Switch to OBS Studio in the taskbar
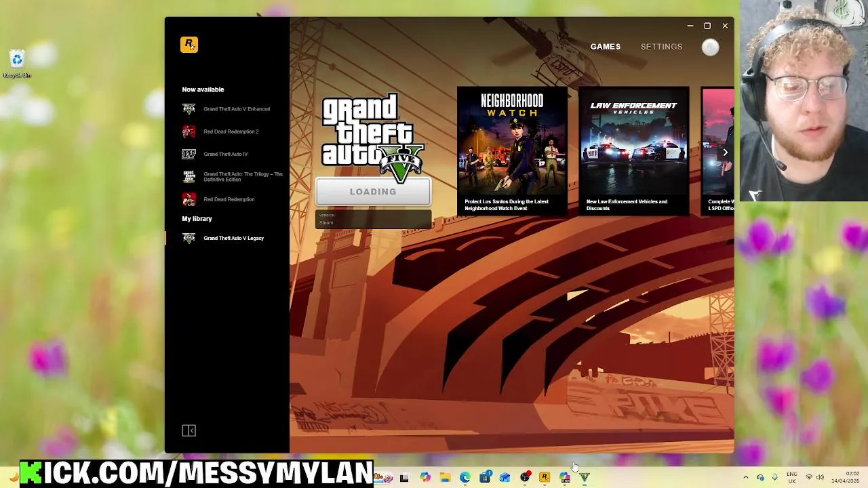The height and width of the screenshot is (488, 868). (525, 478)
